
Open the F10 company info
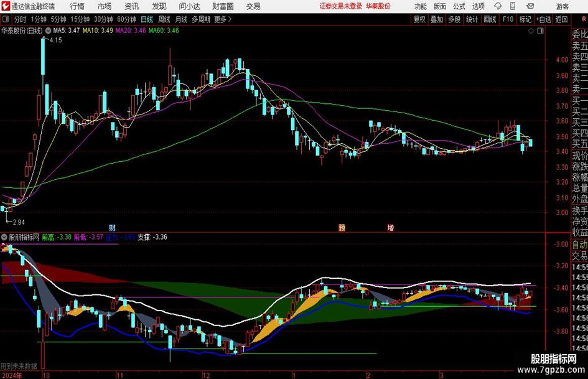tap(508, 19)
